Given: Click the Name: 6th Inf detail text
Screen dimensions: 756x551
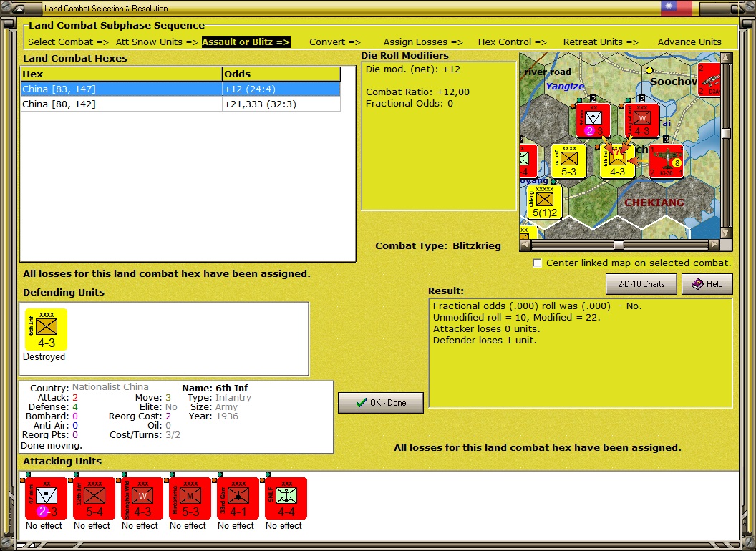Looking at the screenshot, I should (215, 388).
